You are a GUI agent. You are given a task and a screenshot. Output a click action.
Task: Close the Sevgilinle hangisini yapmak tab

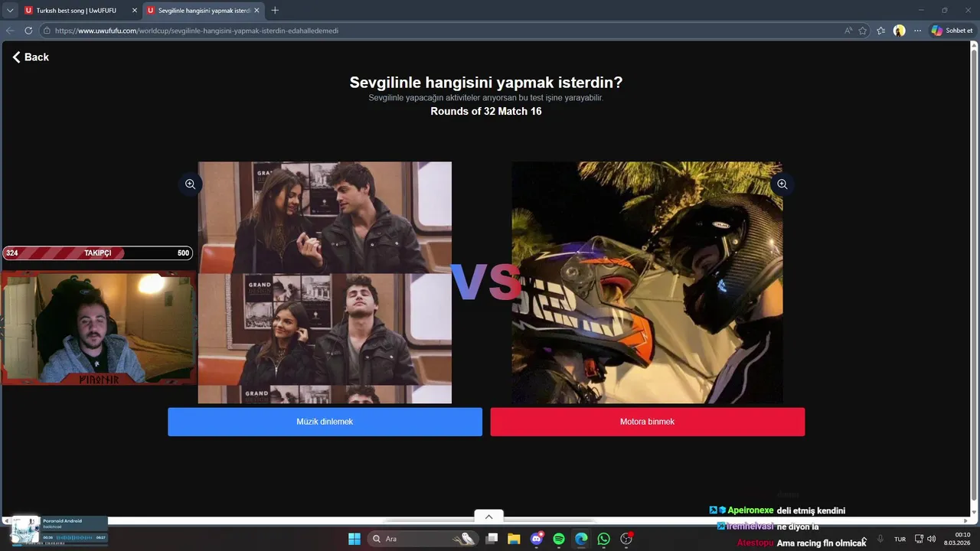(256, 11)
